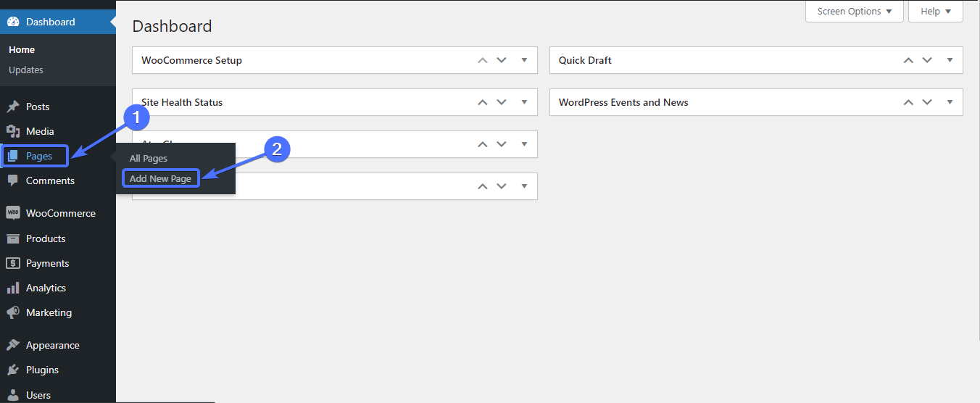
Task: Go to Home under Dashboard
Action: coord(22,50)
